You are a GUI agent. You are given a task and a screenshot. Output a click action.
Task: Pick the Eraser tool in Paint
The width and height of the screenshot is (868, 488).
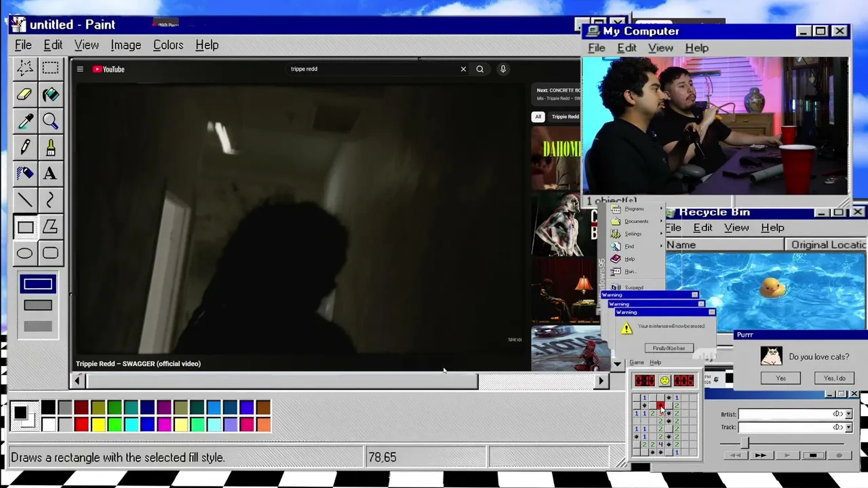click(x=25, y=94)
